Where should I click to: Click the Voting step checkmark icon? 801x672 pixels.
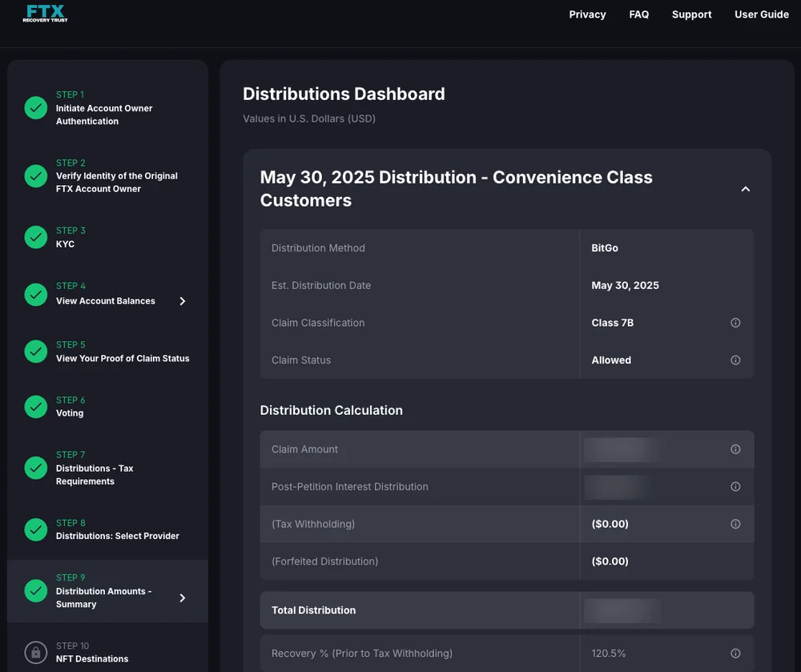[x=36, y=406]
